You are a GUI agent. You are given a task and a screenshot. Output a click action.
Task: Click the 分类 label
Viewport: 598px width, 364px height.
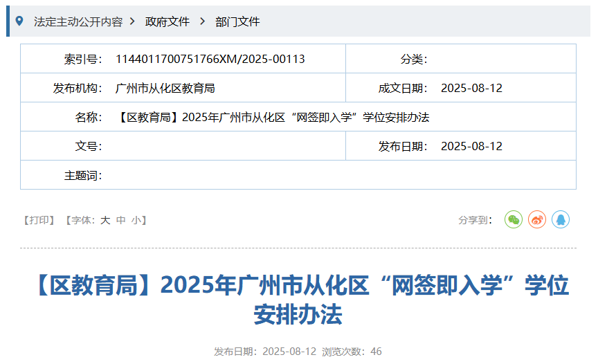(413, 59)
